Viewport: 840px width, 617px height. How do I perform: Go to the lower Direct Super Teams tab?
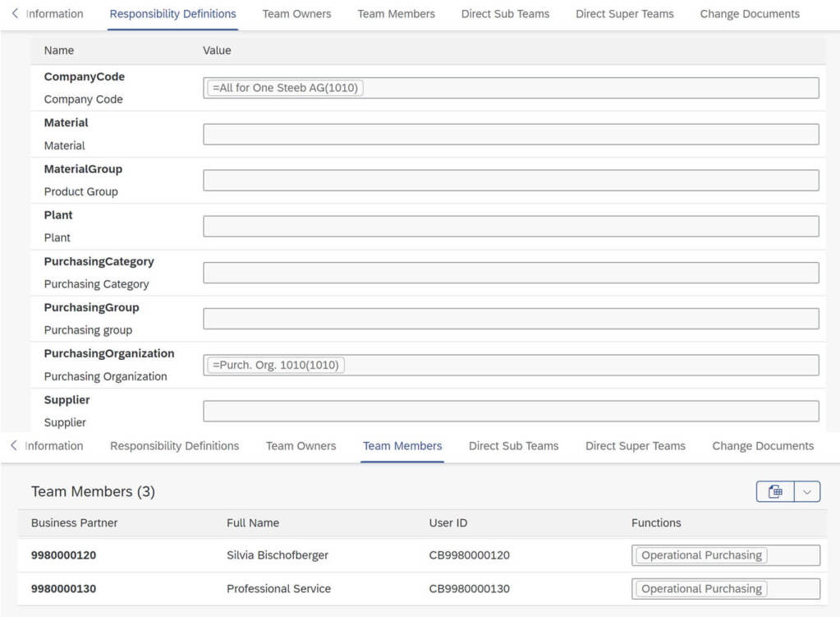[635, 446]
